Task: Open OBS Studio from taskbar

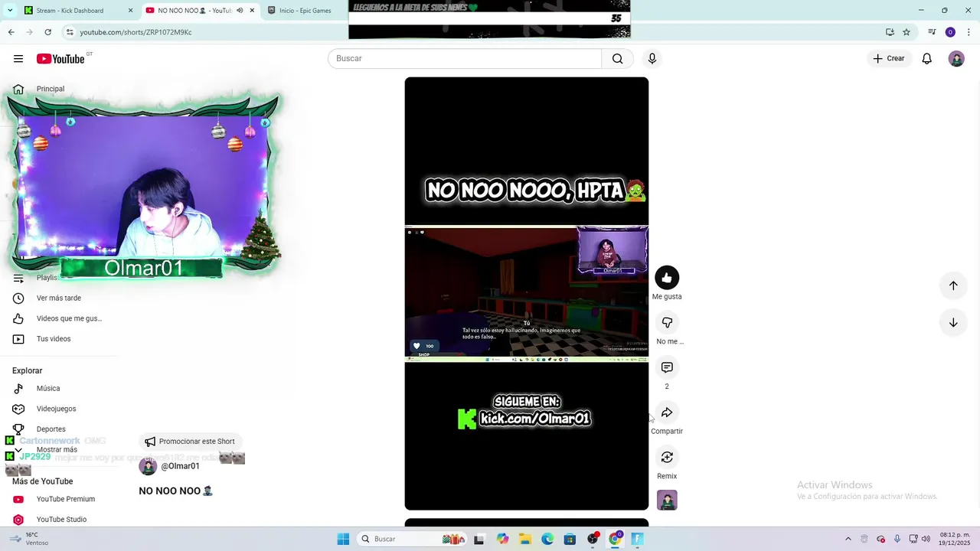Action: click(x=593, y=539)
